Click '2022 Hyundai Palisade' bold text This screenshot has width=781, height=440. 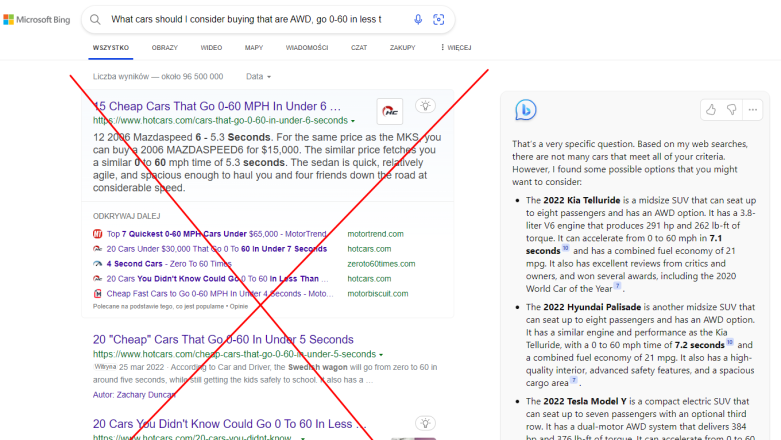[592, 307]
